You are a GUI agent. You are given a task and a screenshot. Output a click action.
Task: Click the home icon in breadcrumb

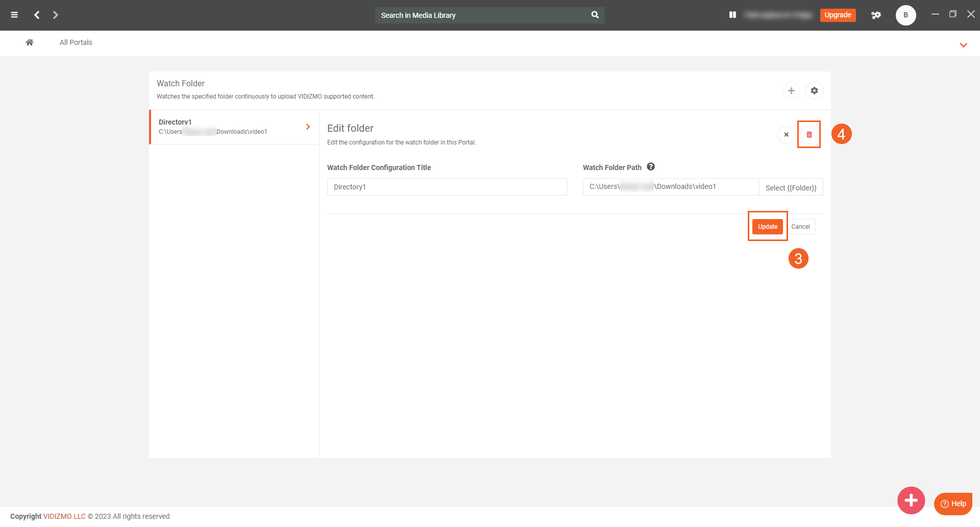coord(30,42)
